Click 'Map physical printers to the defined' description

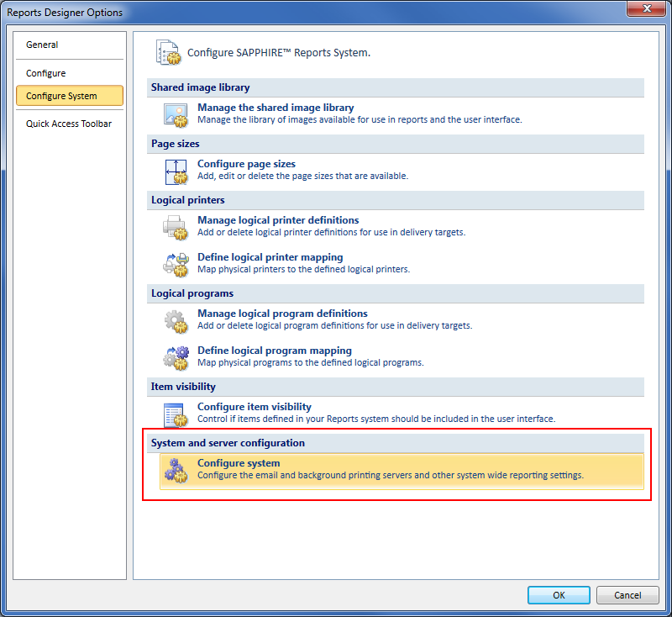[x=303, y=269]
